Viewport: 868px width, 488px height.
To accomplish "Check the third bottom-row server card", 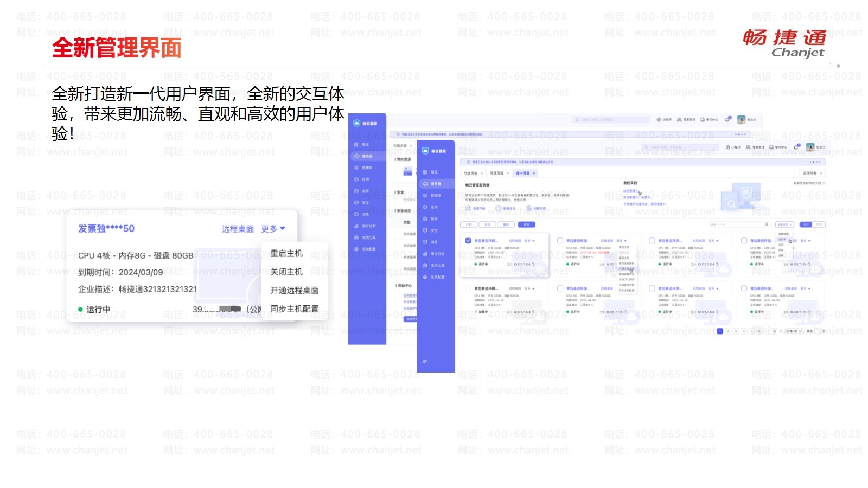I will click(652, 288).
